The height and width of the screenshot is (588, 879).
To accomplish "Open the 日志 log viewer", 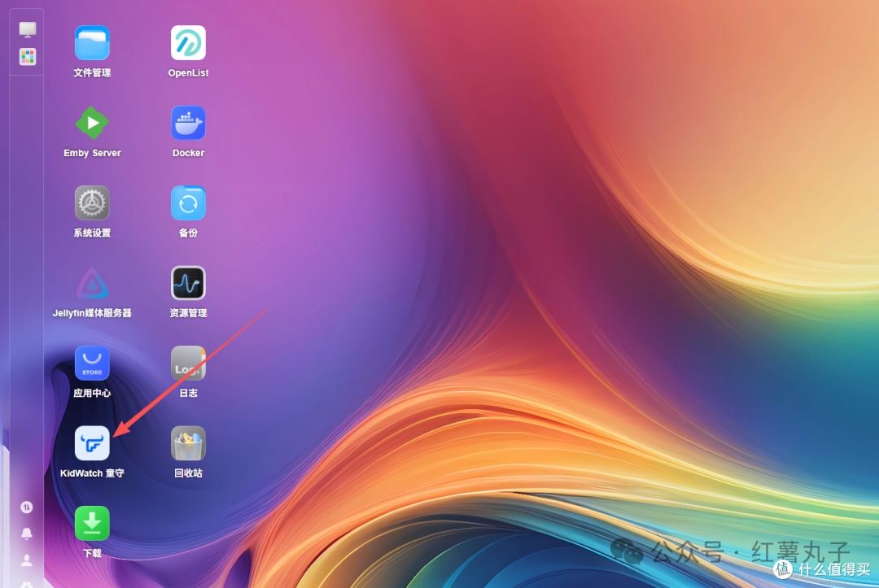I will click(x=188, y=364).
